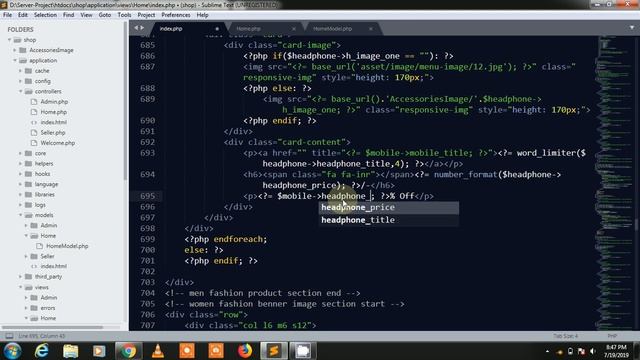Open Google Chrome from taskbar
This screenshot has height=360, width=640.
coord(128,351)
